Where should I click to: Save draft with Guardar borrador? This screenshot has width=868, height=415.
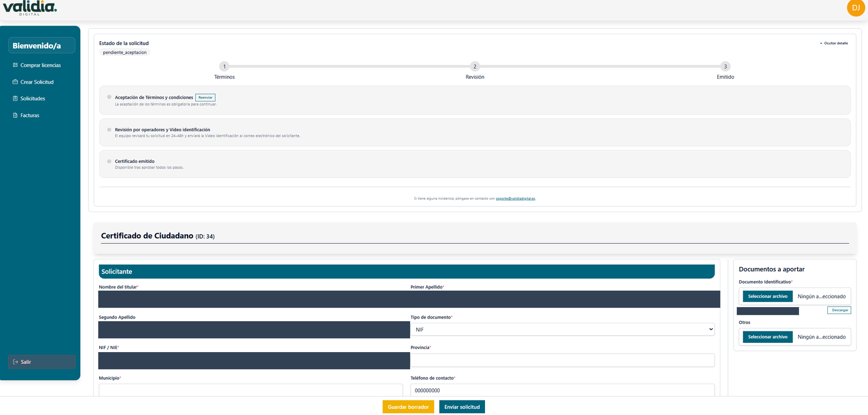point(408,407)
